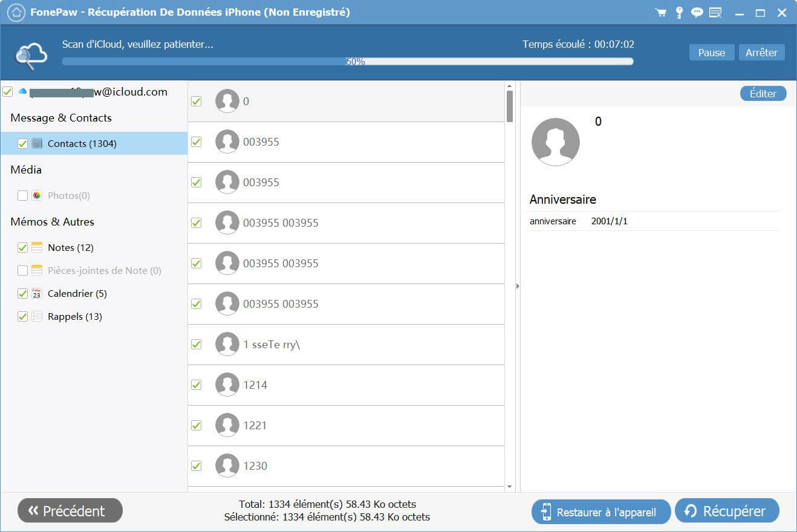Click the iCloud scan progress bar
This screenshot has width=797, height=532.
[x=347, y=61]
